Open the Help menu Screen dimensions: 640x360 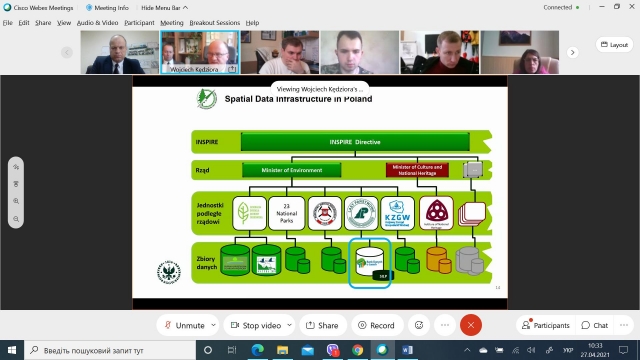click(x=252, y=23)
